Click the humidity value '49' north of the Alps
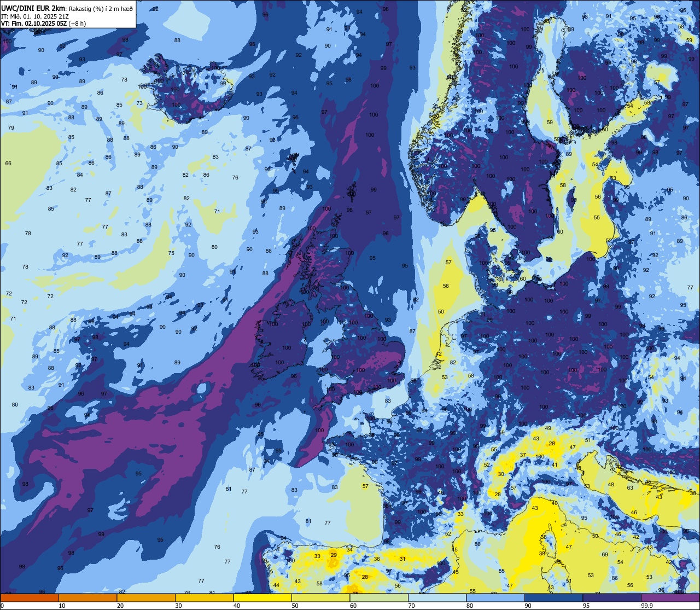Image resolution: width=700 pixels, height=610 pixels. click(x=548, y=428)
